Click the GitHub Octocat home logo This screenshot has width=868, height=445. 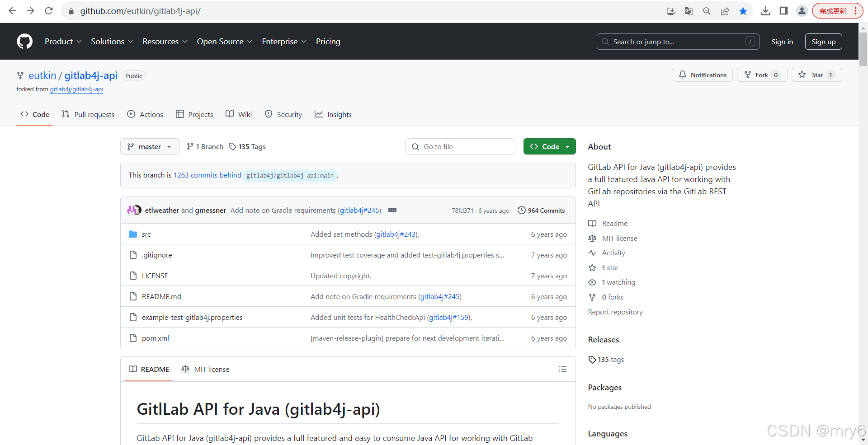coord(25,42)
